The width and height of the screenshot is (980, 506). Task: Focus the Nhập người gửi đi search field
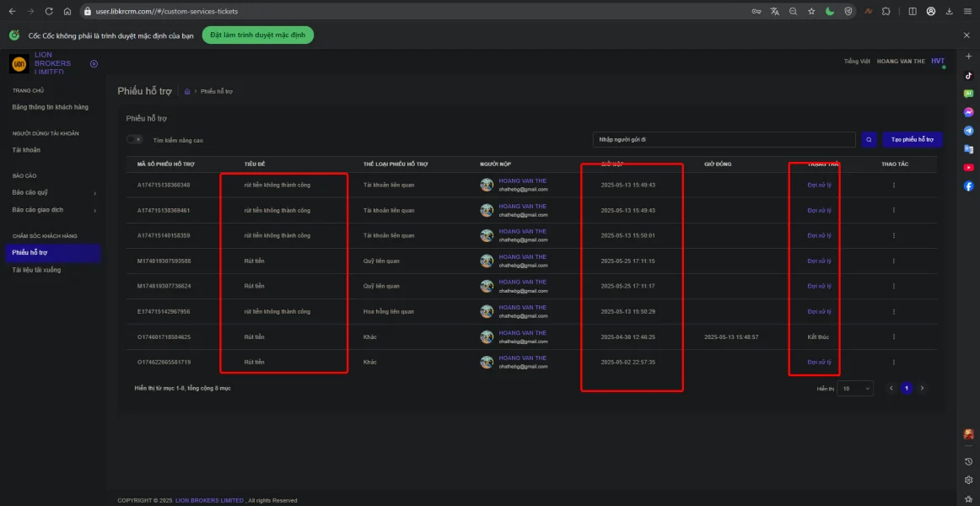point(724,140)
